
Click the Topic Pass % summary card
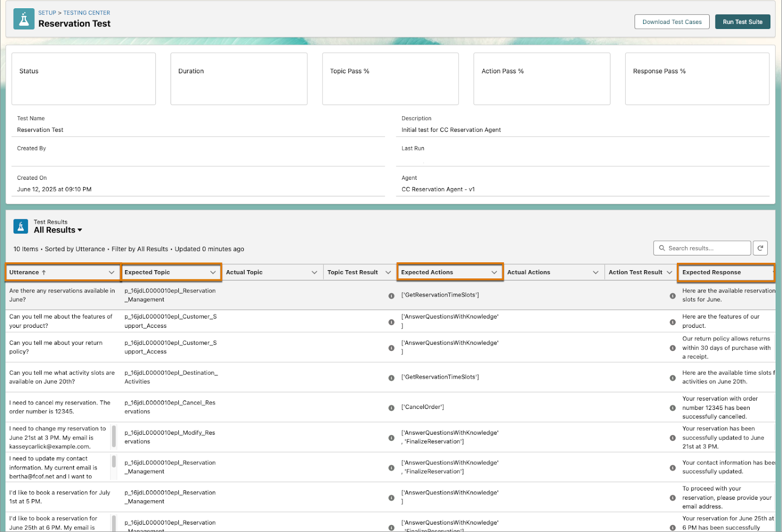[x=390, y=79]
